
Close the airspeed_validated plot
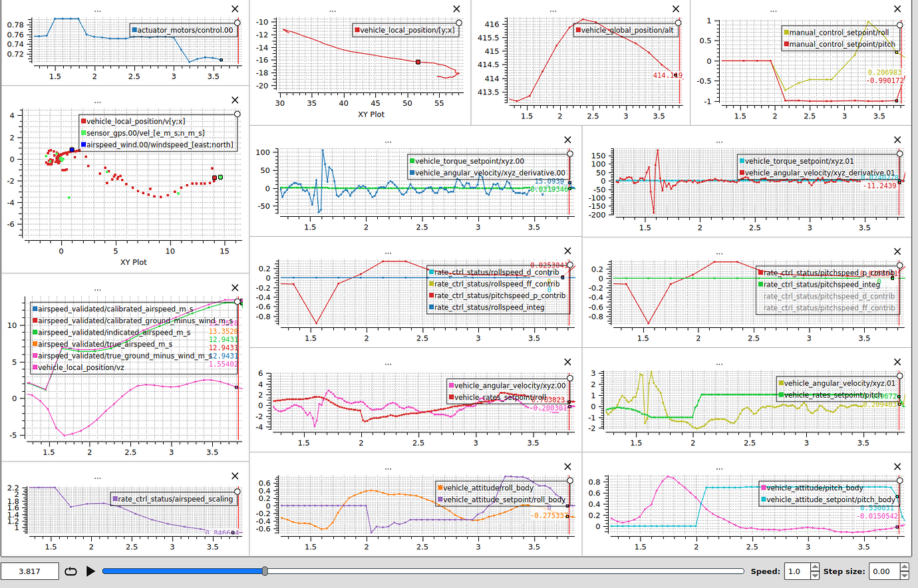(x=235, y=288)
